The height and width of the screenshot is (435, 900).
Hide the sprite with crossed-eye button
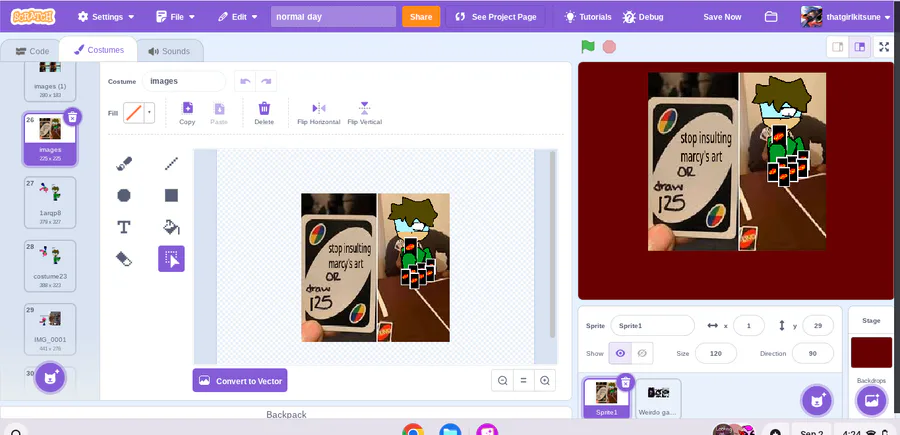point(642,354)
